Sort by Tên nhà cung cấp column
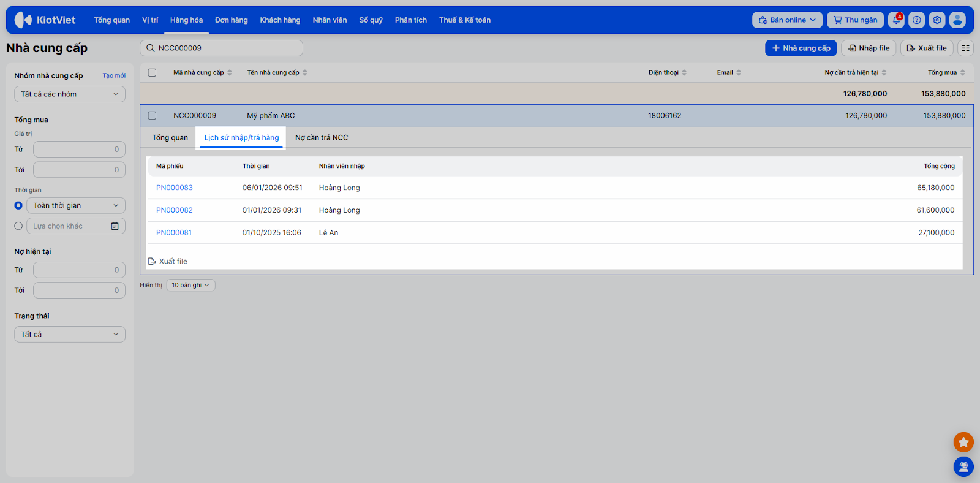Viewport: 980px width, 483px height. (277, 72)
